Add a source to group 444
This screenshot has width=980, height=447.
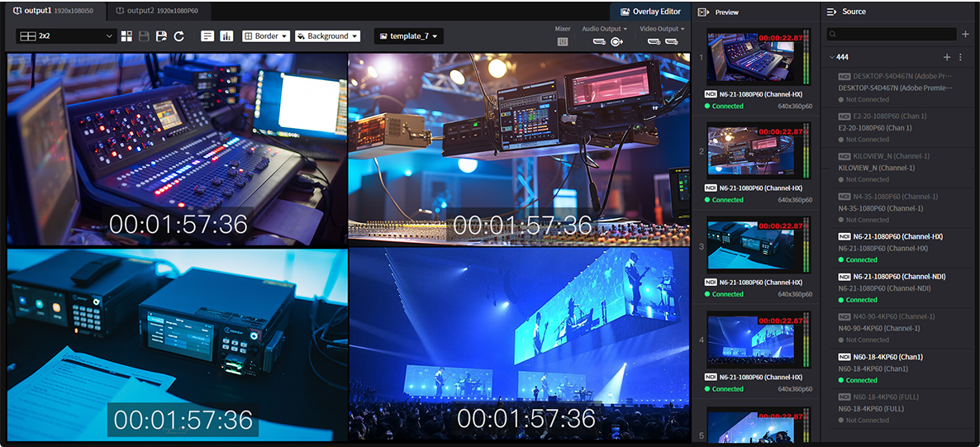click(947, 57)
